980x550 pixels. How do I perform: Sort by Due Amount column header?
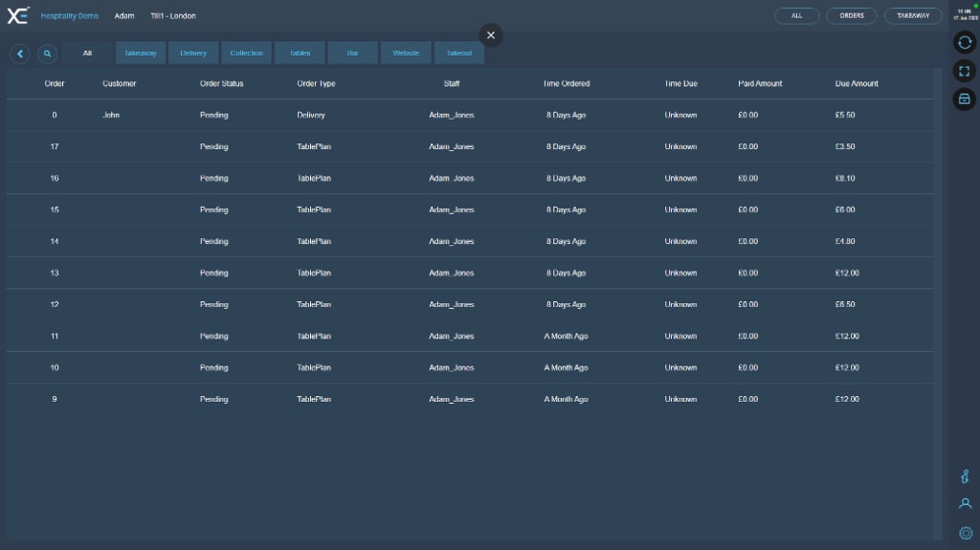[856, 83]
